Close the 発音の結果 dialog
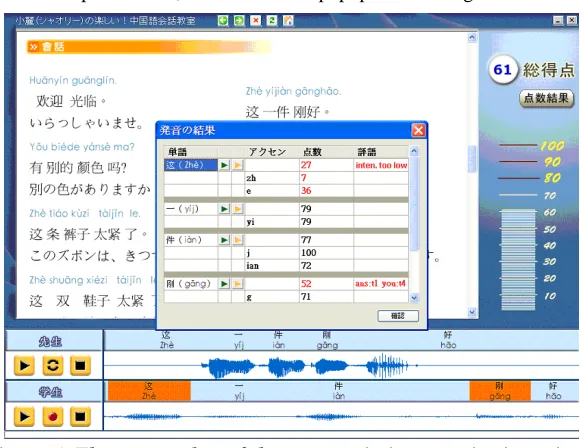The width and height of the screenshot is (582, 448). [x=418, y=130]
